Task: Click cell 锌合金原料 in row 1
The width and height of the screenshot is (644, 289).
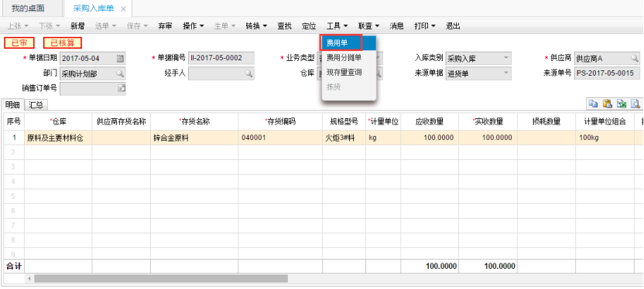Action: pyautogui.click(x=194, y=138)
